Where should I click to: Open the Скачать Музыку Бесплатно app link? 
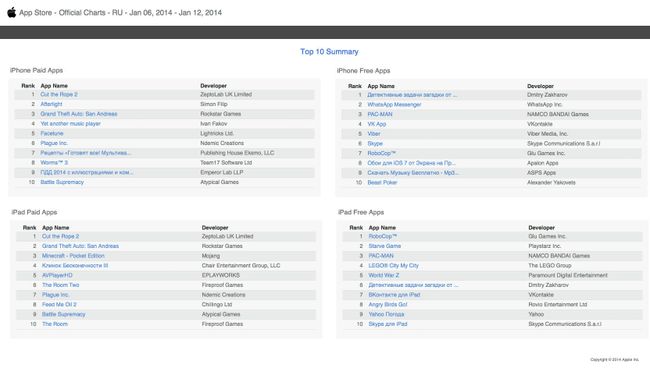(413, 172)
